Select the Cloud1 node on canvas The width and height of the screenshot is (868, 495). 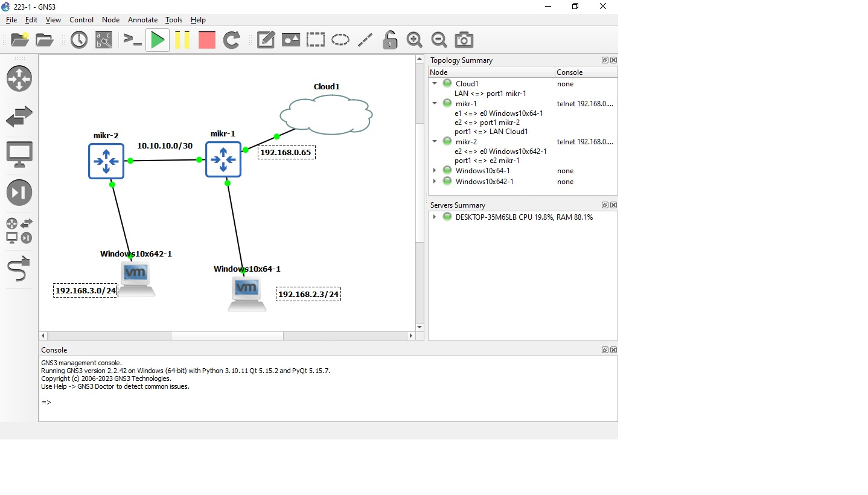click(x=325, y=113)
